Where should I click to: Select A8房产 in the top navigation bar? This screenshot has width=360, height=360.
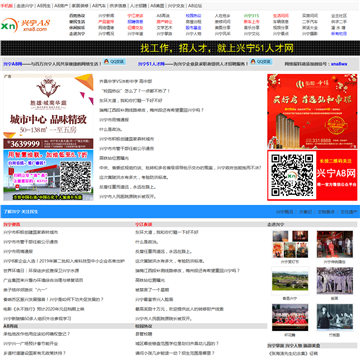point(61,6)
